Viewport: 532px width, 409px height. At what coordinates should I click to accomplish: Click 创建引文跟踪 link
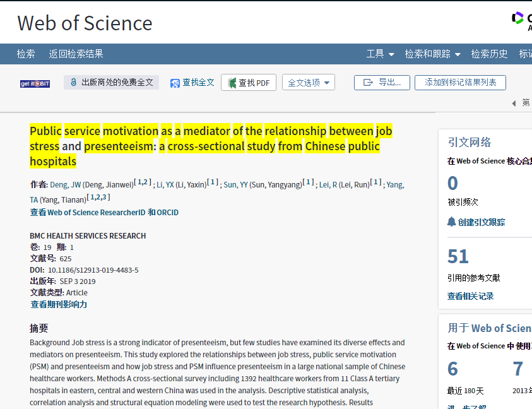pyautogui.click(x=481, y=222)
